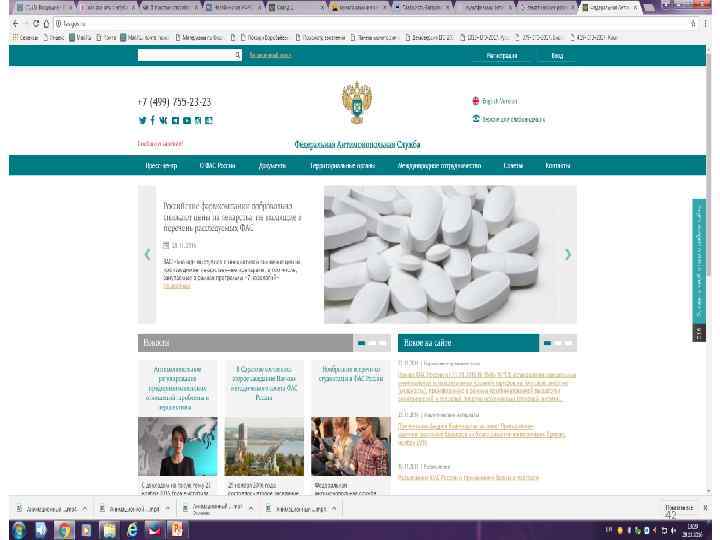Open news card about Антимонопольное регулирование

point(177,388)
